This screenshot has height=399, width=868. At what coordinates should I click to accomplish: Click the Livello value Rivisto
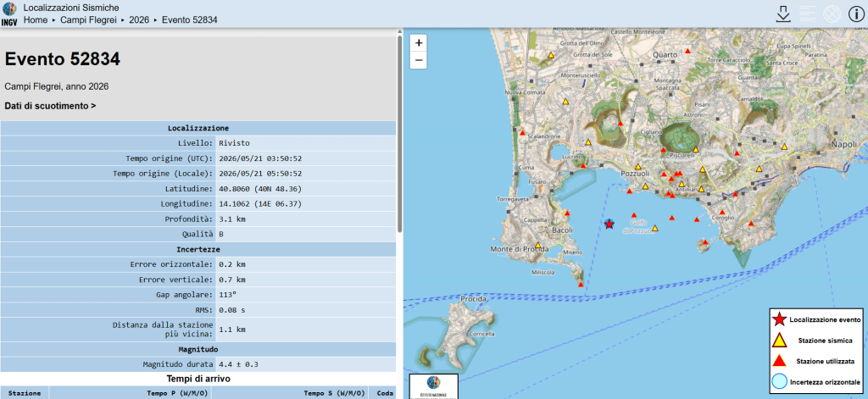(234, 143)
